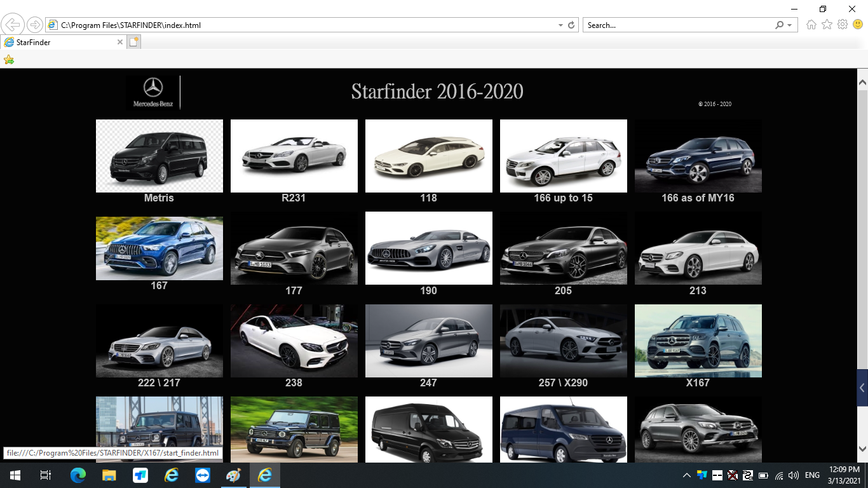Open a new tab button
This screenshot has height=488, width=868.
click(133, 42)
